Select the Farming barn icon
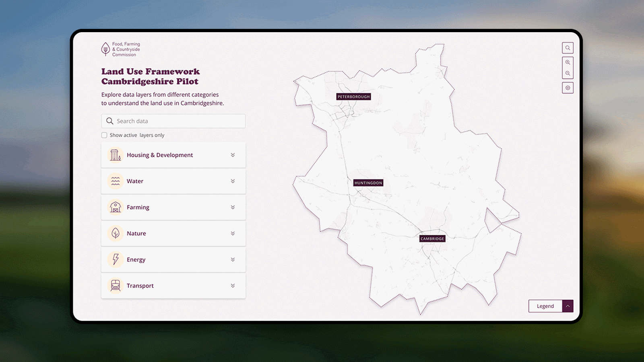 coord(115,207)
